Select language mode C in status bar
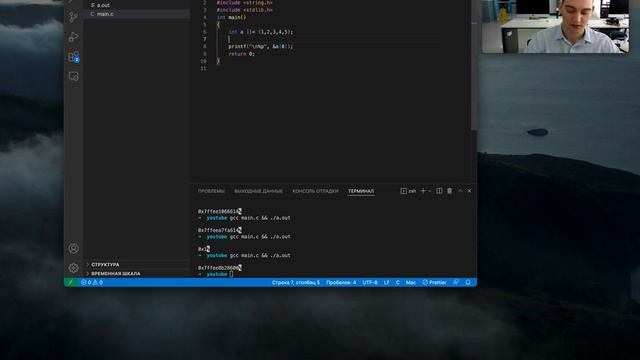Screen dimensions: 640x360 click(x=398, y=282)
